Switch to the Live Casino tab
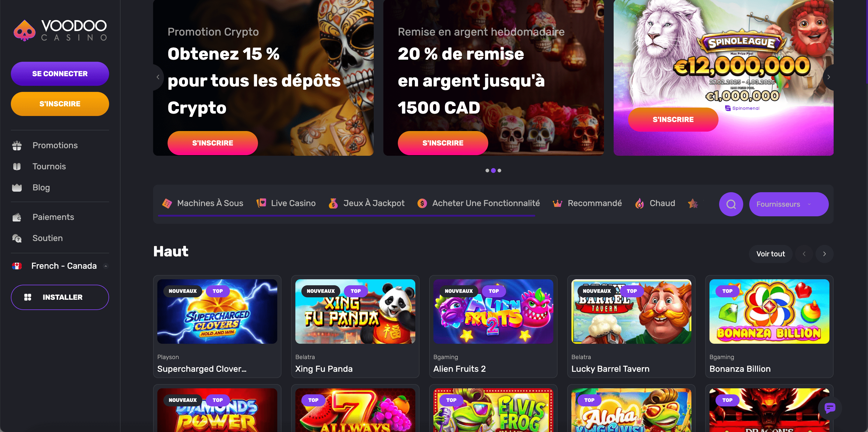 tap(286, 203)
